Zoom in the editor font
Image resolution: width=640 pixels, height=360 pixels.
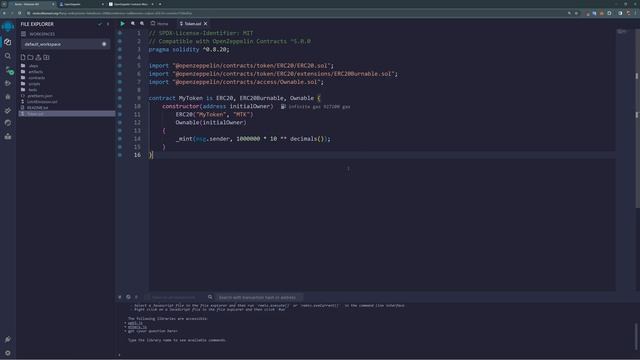point(142,24)
